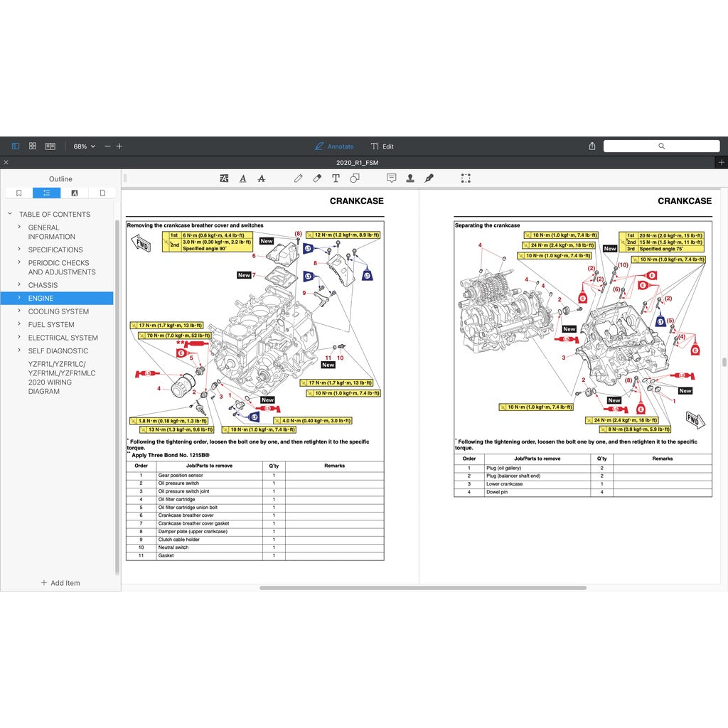This screenshot has width=728, height=728.
Task: Click Add Item in outline panel
Action: click(x=60, y=583)
